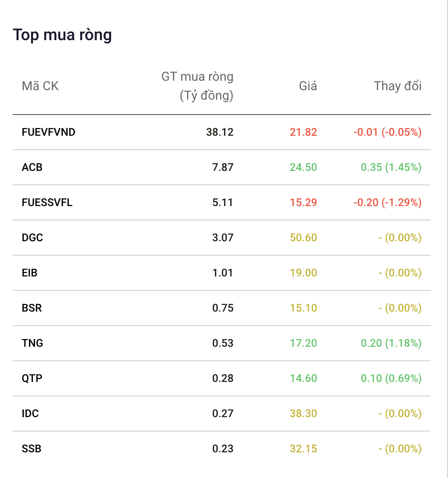Image resolution: width=448 pixels, height=478 pixels.
Task: Open the QTP stock code
Action: coord(32,378)
